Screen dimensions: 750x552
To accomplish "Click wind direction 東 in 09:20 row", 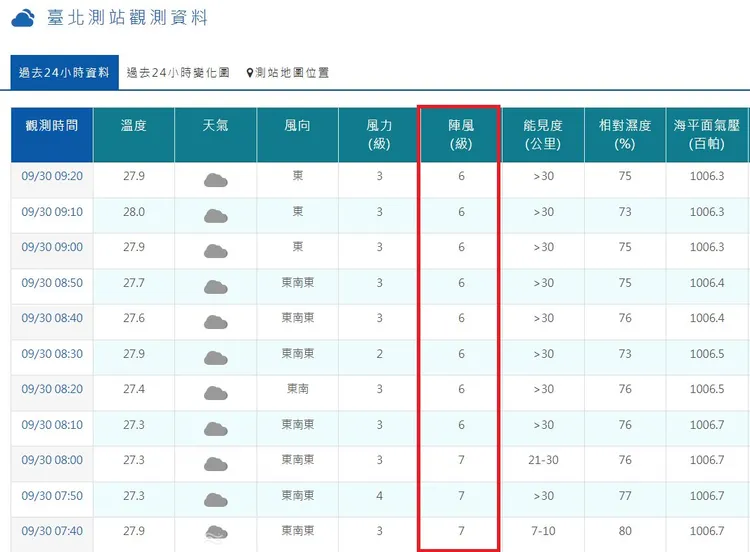I will click(298, 176).
